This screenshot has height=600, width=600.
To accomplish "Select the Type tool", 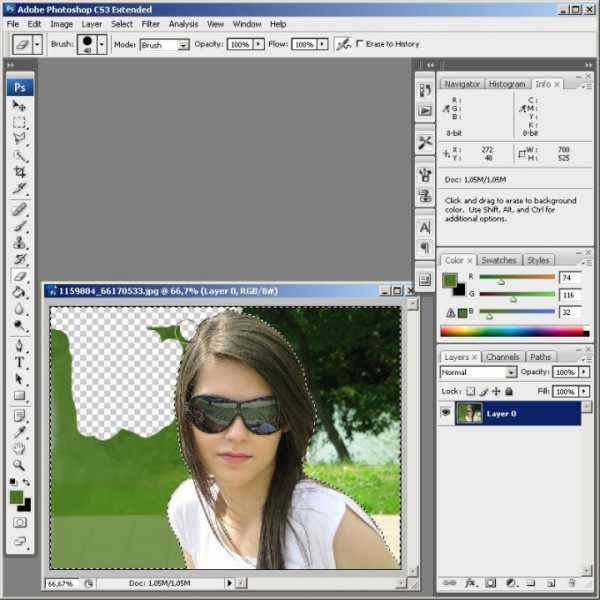I will coord(19,362).
